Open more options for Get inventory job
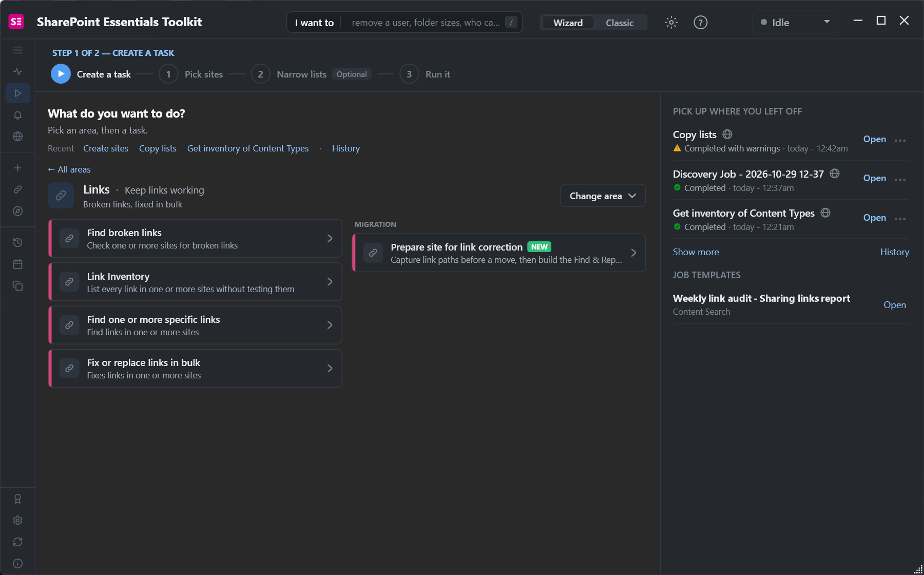The width and height of the screenshot is (924, 575). (900, 219)
